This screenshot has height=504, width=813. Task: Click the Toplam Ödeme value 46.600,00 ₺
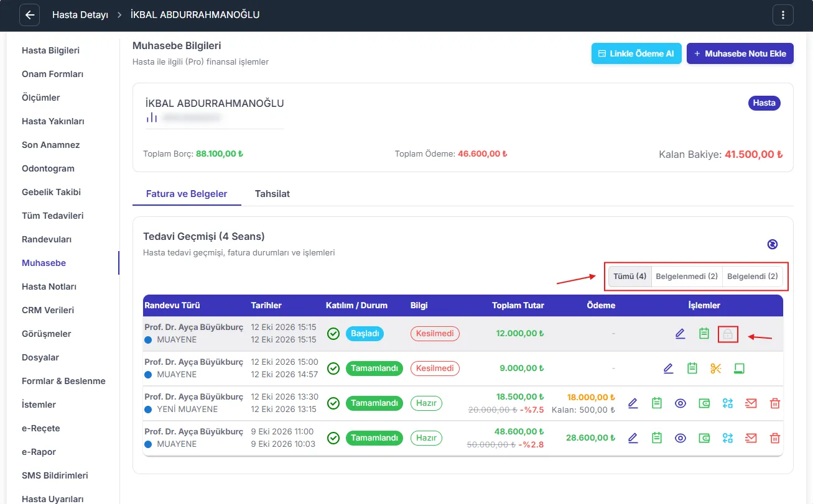click(x=483, y=153)
